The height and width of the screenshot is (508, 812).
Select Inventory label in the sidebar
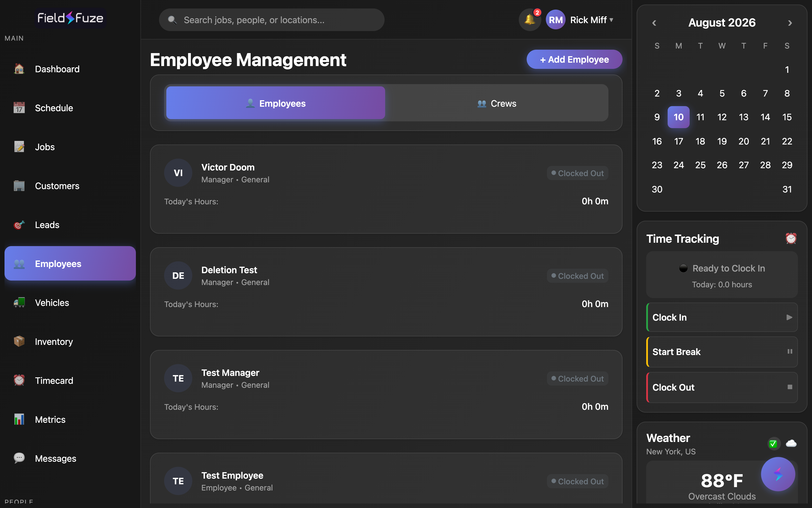click(x=54, y=342)
